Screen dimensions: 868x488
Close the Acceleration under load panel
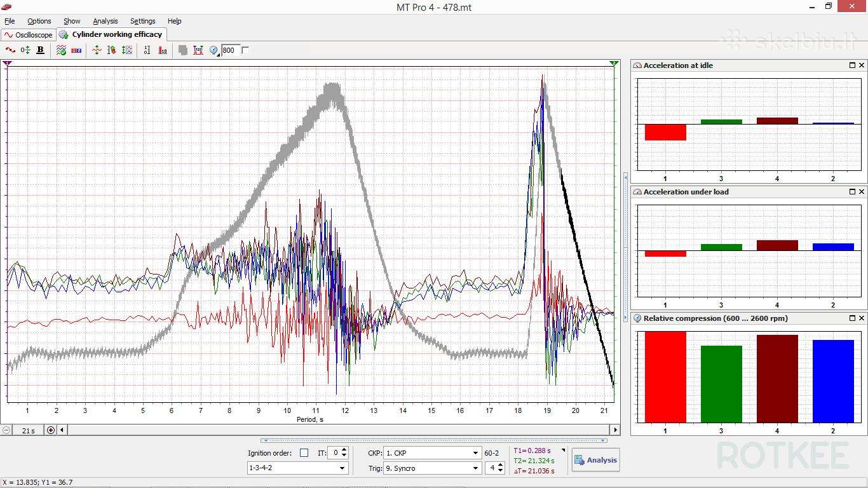point(862,191)
